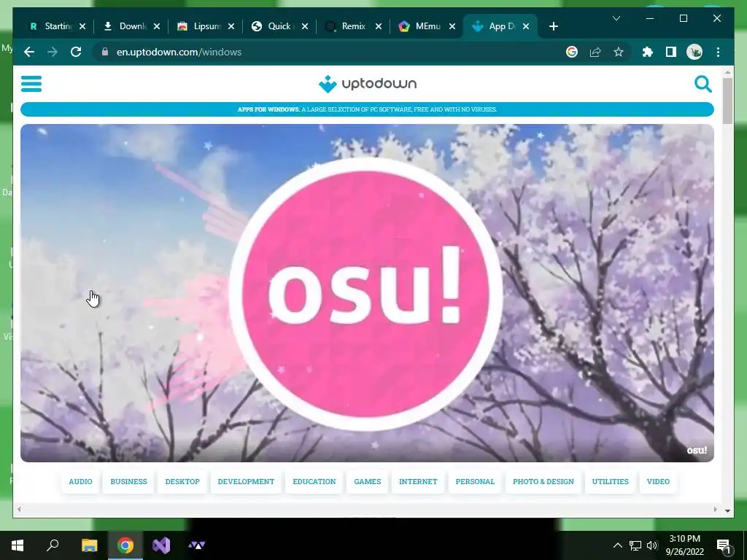
Task: Open the Audio category
Action: (80, 481)
